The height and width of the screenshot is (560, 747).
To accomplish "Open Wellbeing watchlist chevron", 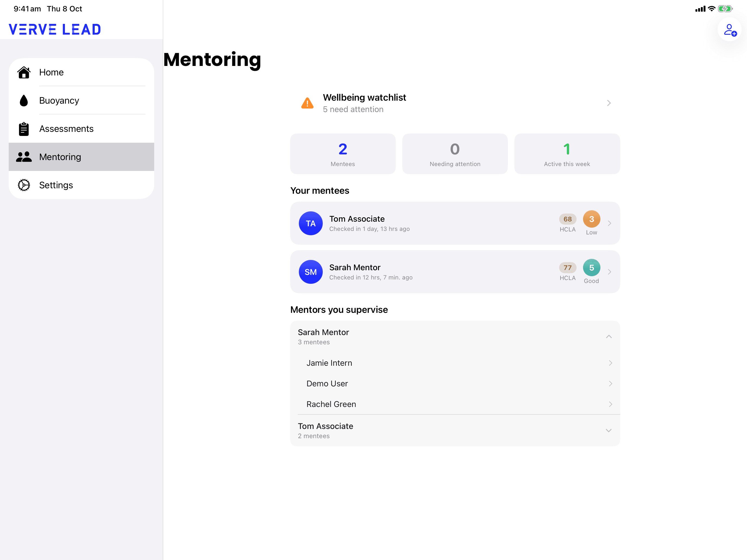I will point(609,103).
